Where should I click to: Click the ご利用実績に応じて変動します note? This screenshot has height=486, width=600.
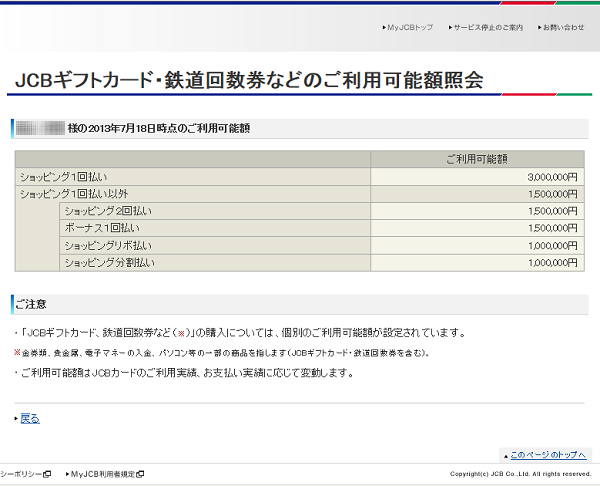click(x=185, y=372)
